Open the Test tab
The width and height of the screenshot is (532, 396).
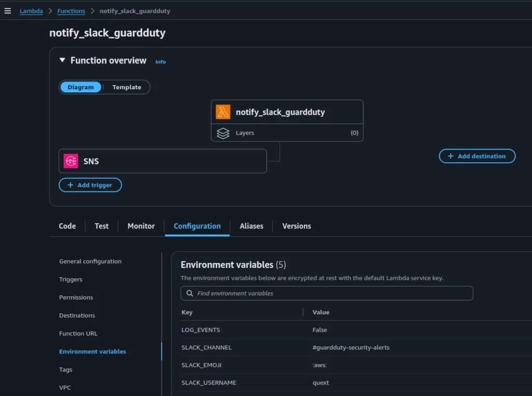(x=101, y=226)
